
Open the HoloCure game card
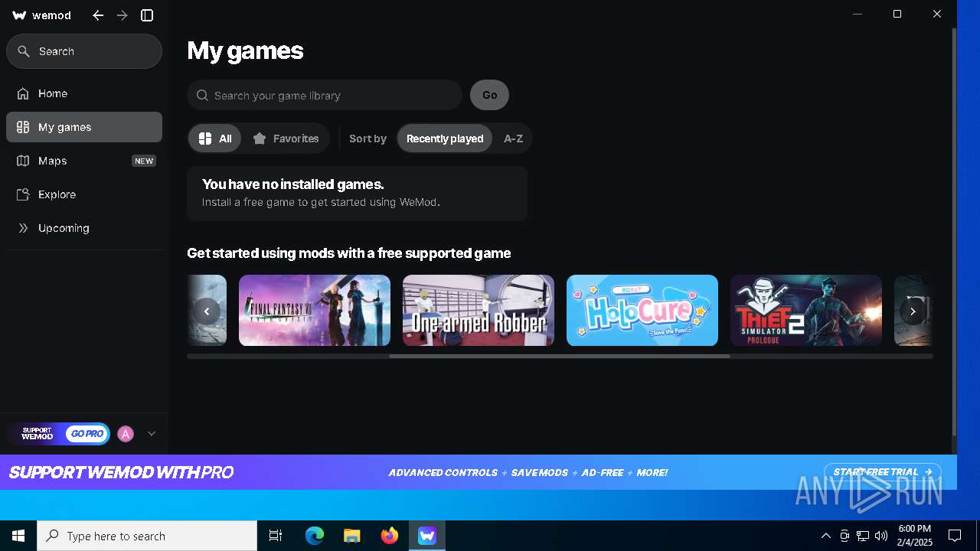(x=642, y=310)
